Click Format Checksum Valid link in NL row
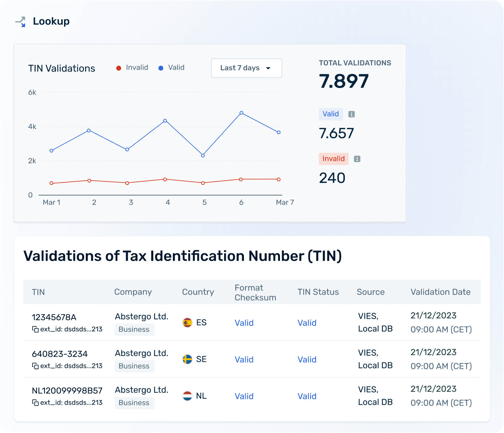Viewport: 504px width, 433px height. click(244, 397)
